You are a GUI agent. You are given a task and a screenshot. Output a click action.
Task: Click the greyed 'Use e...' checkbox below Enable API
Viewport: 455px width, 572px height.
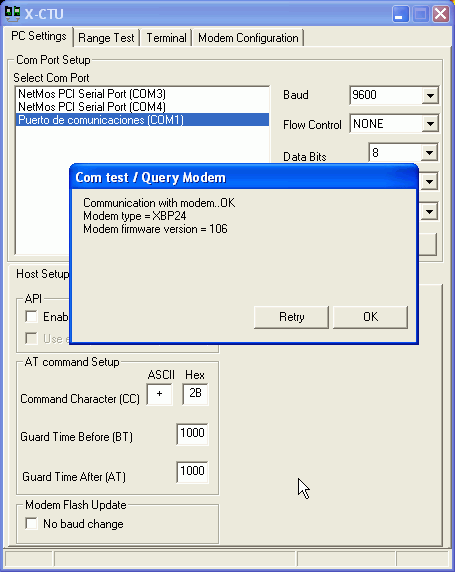coord(31,339)
